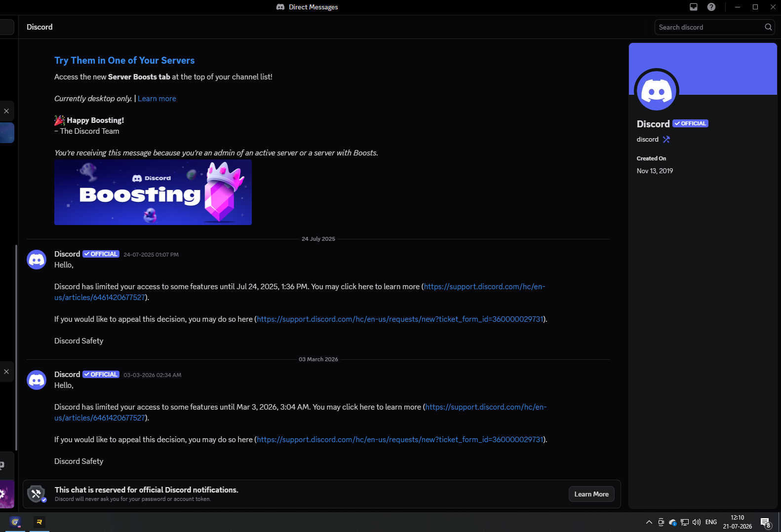Open the taskbar clock showing 12:10
Image resolution: width=781 pixels, height=532 pixels.
coord(738,522)
